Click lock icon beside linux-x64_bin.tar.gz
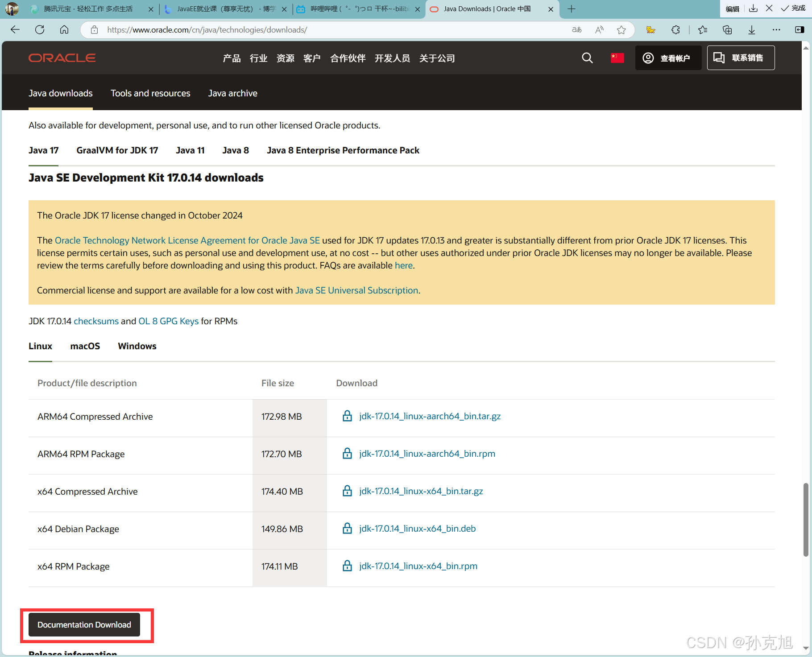 (x=347, y=491)
